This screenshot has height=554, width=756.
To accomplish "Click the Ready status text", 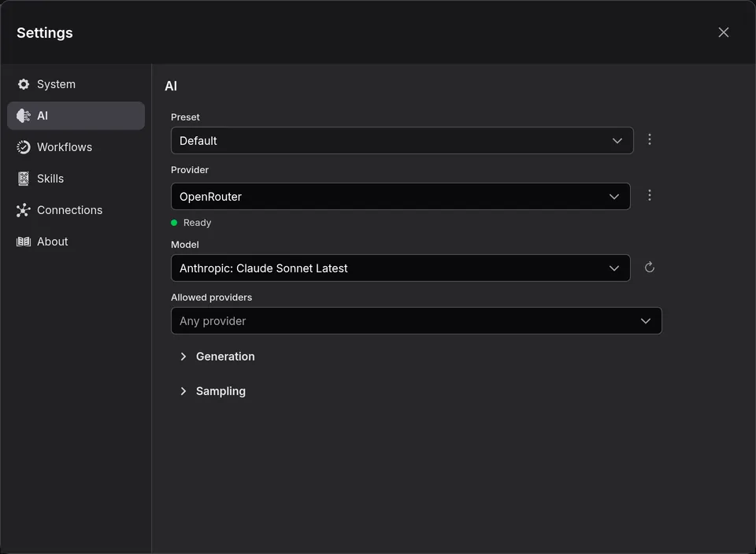I will pyautogui.click(x=197, y=223).
